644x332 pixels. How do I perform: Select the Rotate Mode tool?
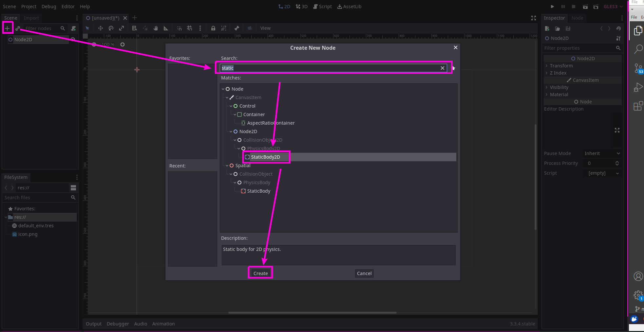click(111, 28)
